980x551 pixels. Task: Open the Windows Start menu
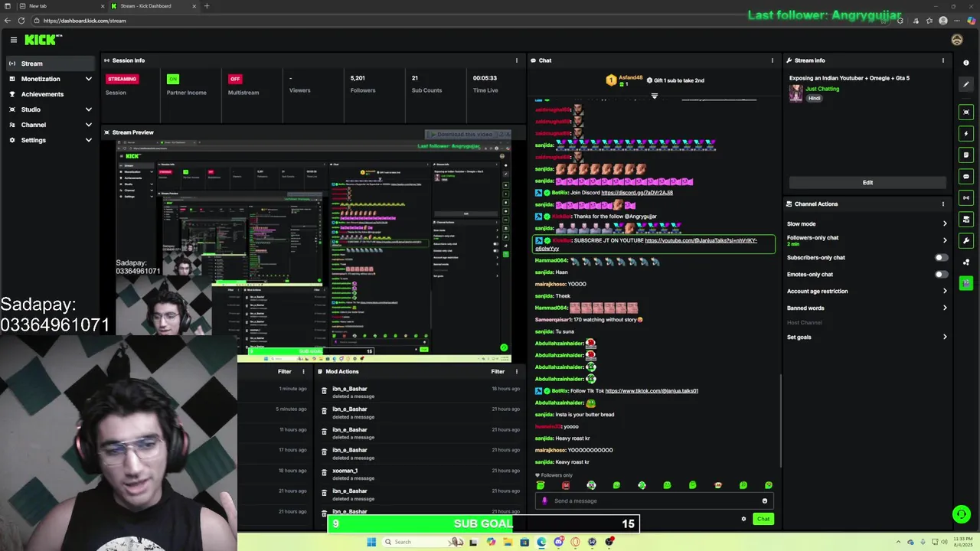[371, 542]
